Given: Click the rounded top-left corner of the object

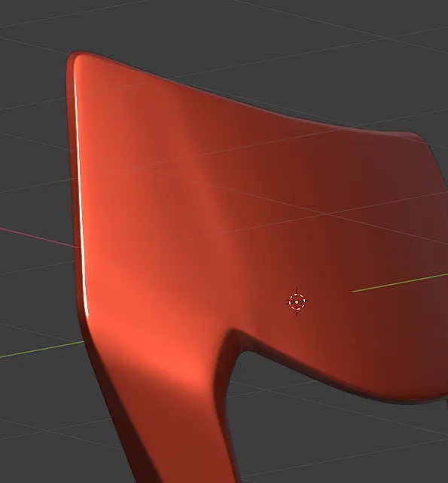Looking at the screenshot, I should click(x=74, y=59).
